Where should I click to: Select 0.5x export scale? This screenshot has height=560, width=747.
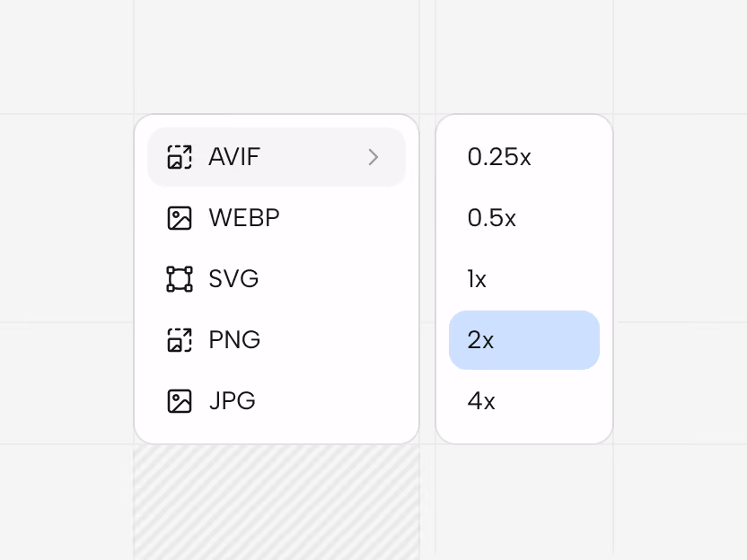click(x=524, y=218)
